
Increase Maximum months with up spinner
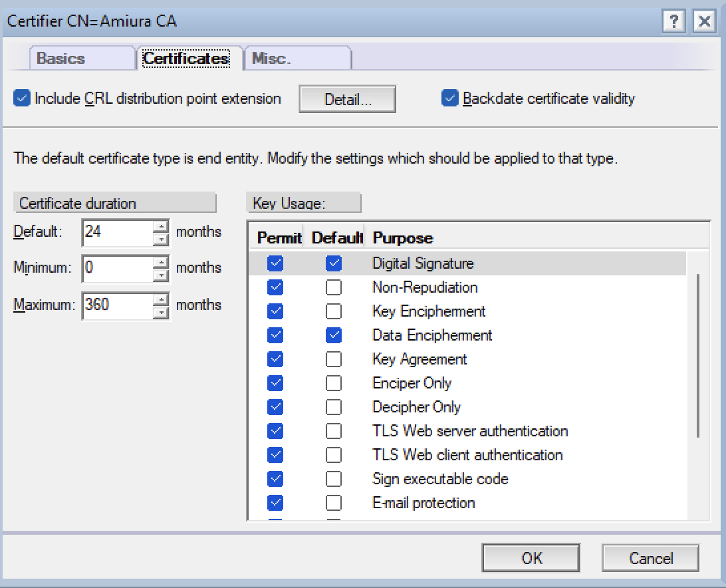[x=161, y=300]
